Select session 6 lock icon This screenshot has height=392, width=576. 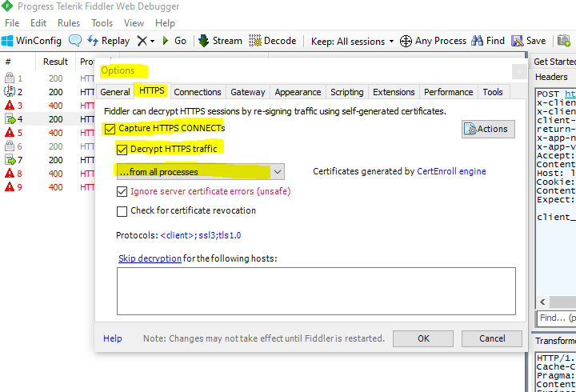point(10,146)
